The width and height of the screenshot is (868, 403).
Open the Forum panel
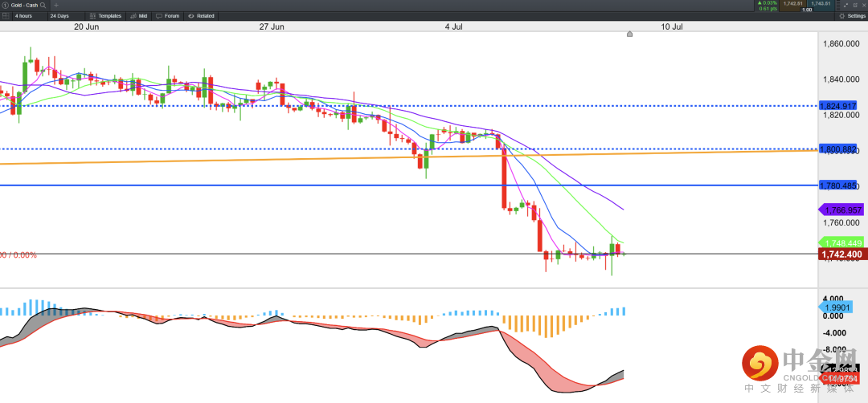coord(168,16)
